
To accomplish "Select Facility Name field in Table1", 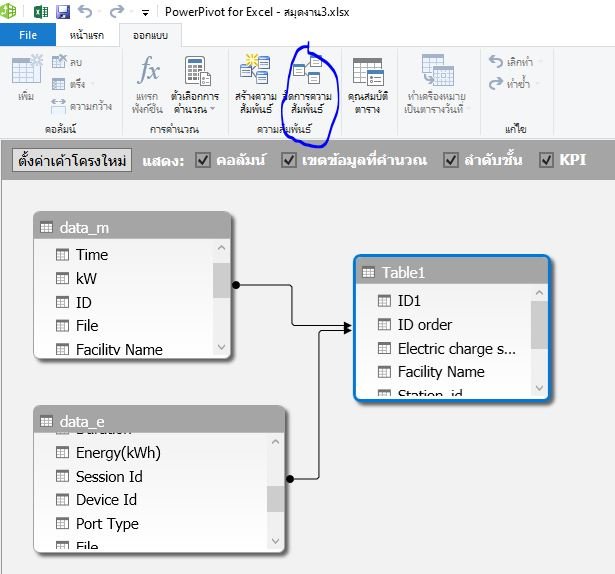I will click(440, 372).
